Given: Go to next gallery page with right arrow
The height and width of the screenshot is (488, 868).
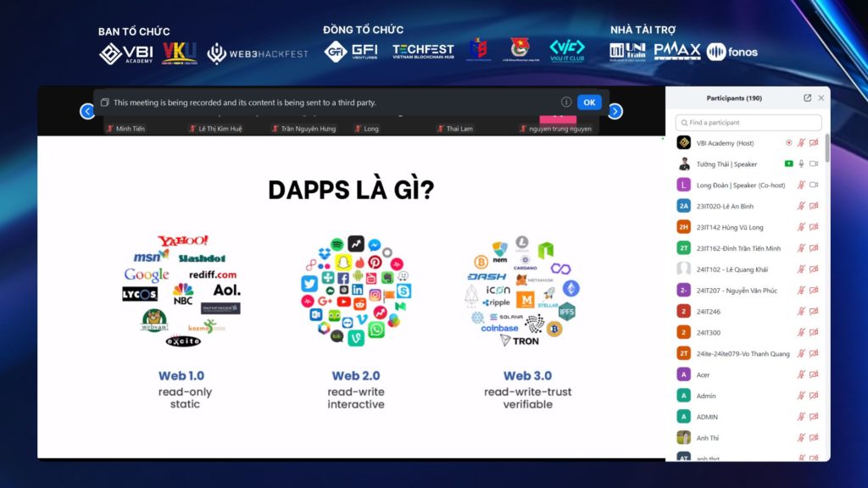Looking at the screenshot, I should [615, 111].
